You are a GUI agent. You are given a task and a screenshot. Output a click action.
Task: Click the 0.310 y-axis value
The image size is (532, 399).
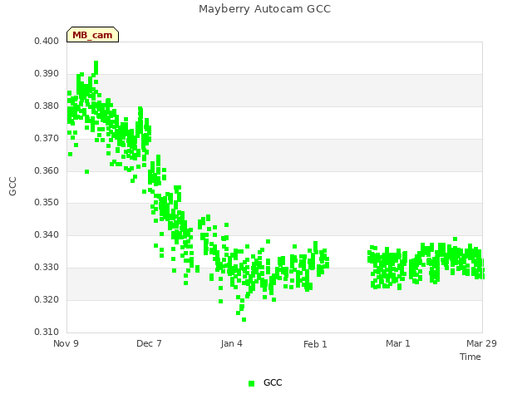point(47,332)
